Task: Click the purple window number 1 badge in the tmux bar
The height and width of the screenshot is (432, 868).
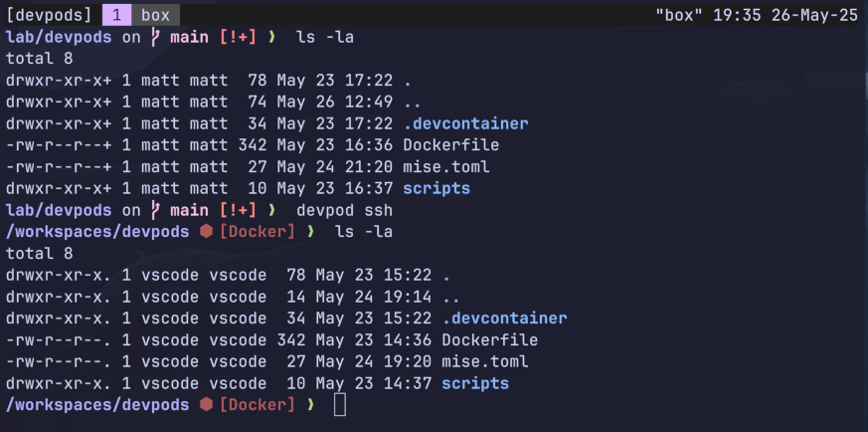Action: [116, 15]
